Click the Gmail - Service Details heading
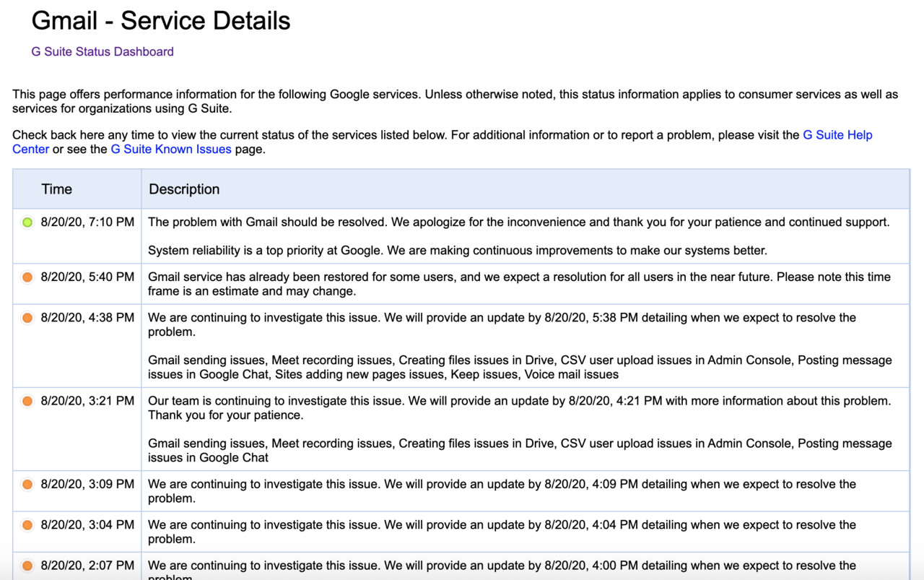 [x=161, y=21]
